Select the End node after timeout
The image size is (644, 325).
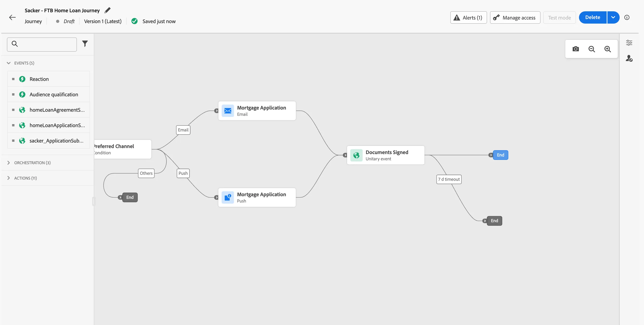pyautogui.click(x=494, y=221)
